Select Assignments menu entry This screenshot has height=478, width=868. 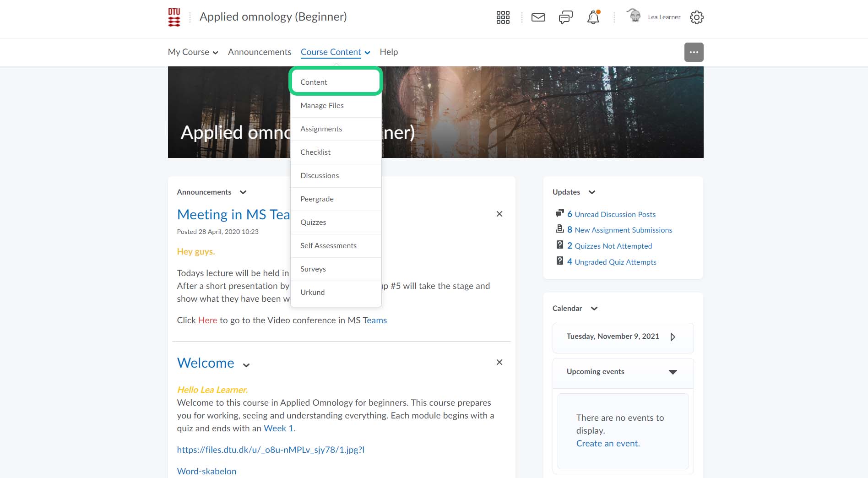321,129
